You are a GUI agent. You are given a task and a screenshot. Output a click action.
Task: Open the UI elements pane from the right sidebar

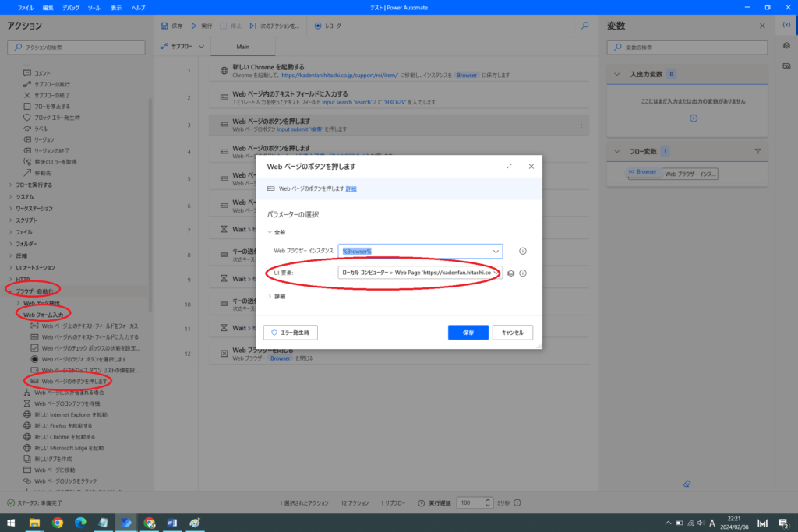coord(786,45)
